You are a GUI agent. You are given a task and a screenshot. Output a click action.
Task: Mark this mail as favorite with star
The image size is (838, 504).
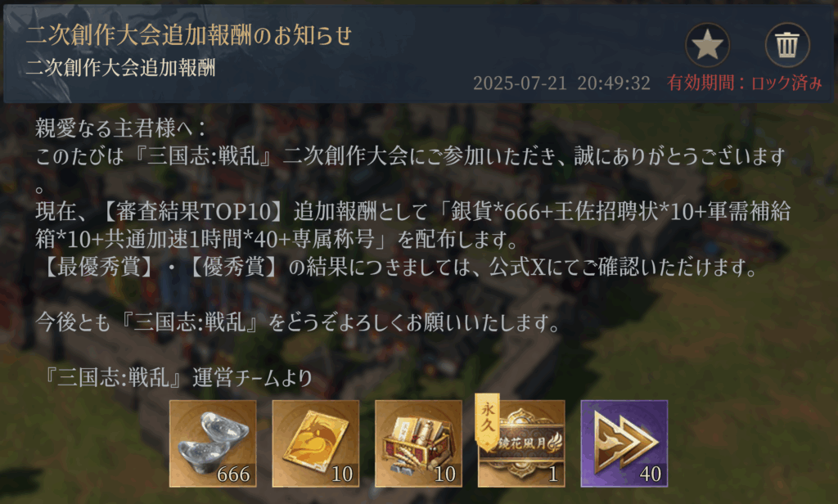pyautogui.click(x=707, y=44)
